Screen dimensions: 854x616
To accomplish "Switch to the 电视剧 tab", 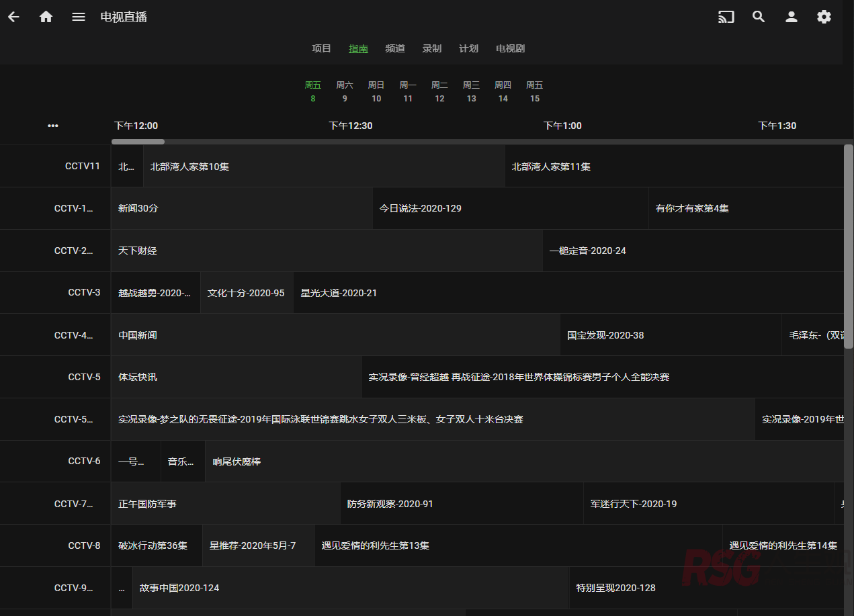I will [x=510, y=48].
